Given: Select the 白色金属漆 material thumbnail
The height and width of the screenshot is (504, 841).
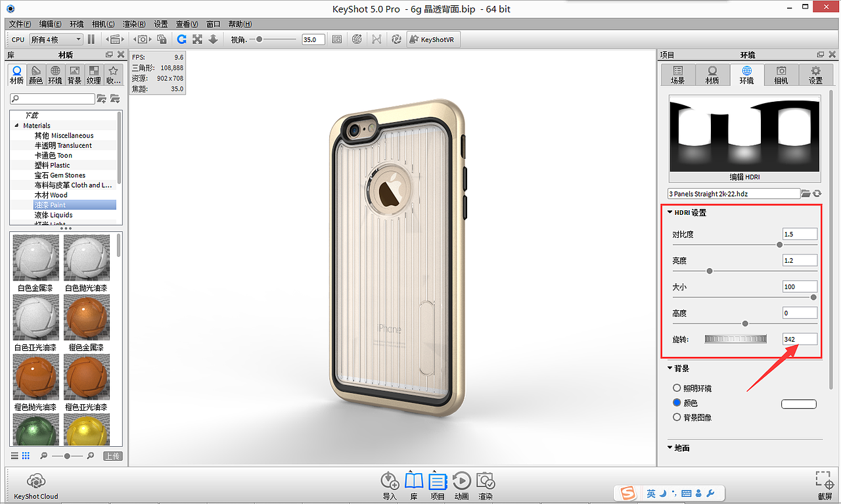Looking at the screenshot, I should [36, 258].
